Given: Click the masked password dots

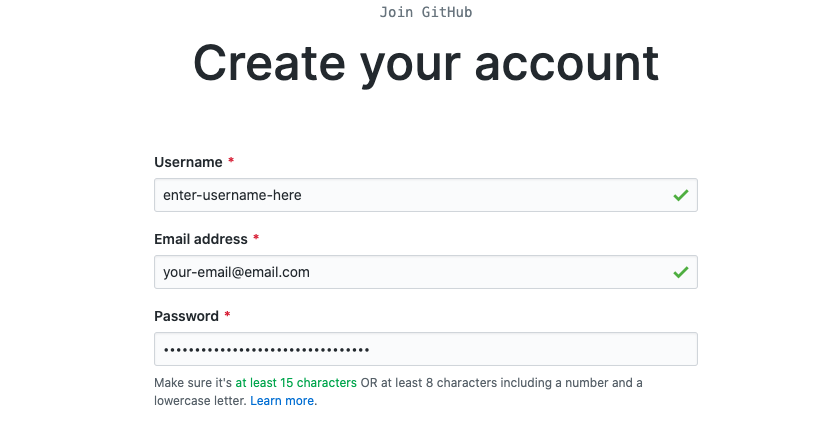Looking at the screenshot, I should 266,349.
